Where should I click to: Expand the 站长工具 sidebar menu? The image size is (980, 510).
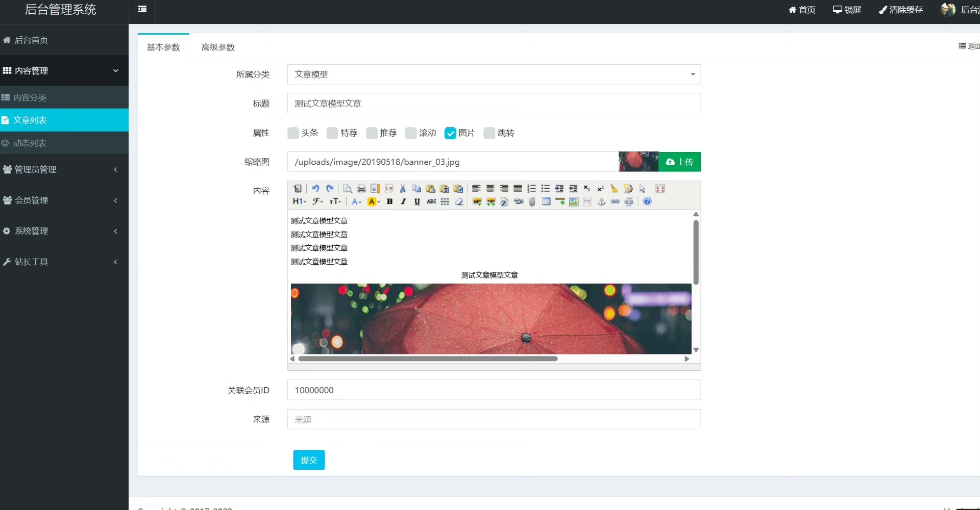coord(64,262)
